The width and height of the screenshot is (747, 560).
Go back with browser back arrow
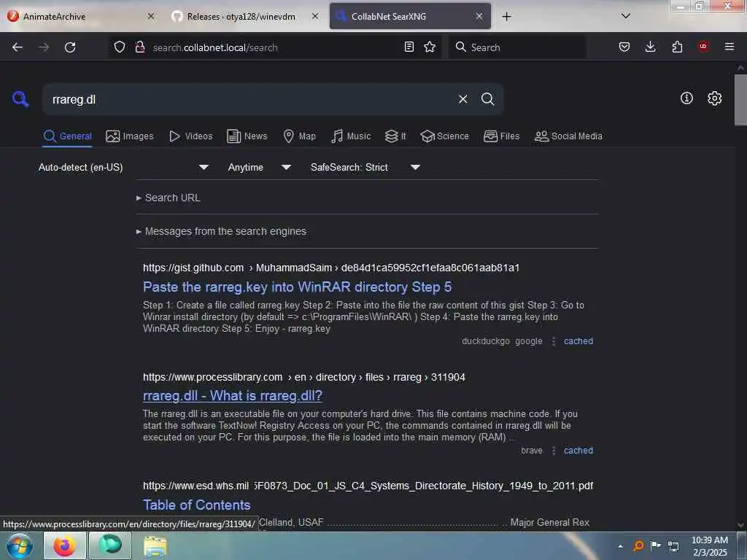(18, 47)
